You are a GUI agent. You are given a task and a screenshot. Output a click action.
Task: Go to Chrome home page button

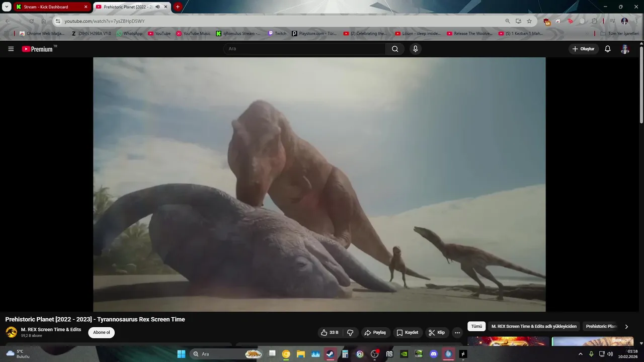(43, 21)
